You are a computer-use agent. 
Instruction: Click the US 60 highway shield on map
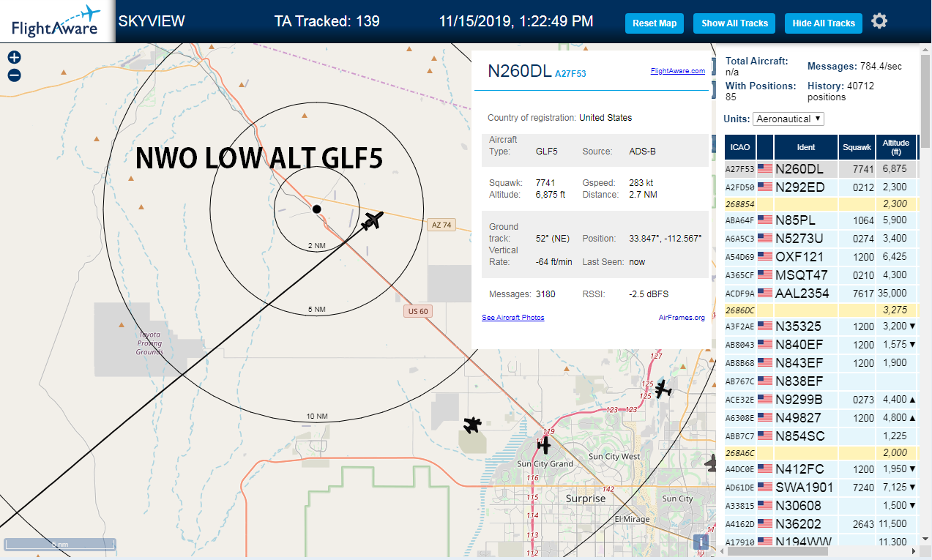tap(418, 311)
